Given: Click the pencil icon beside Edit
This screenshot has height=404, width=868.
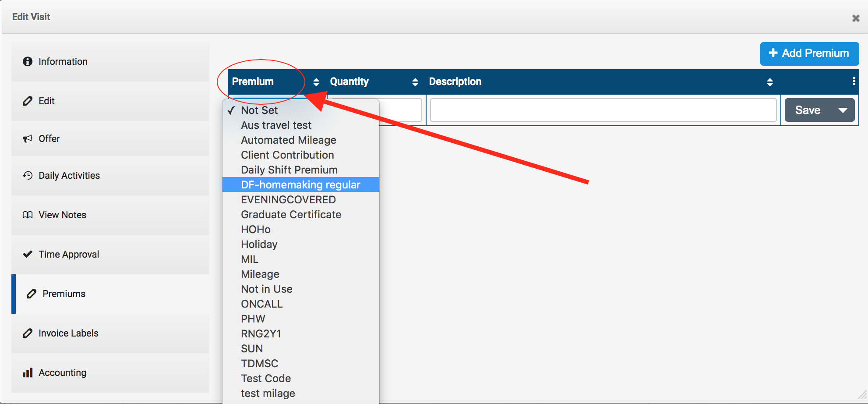Looking at the screenshot, I should [x=28, y=101].
